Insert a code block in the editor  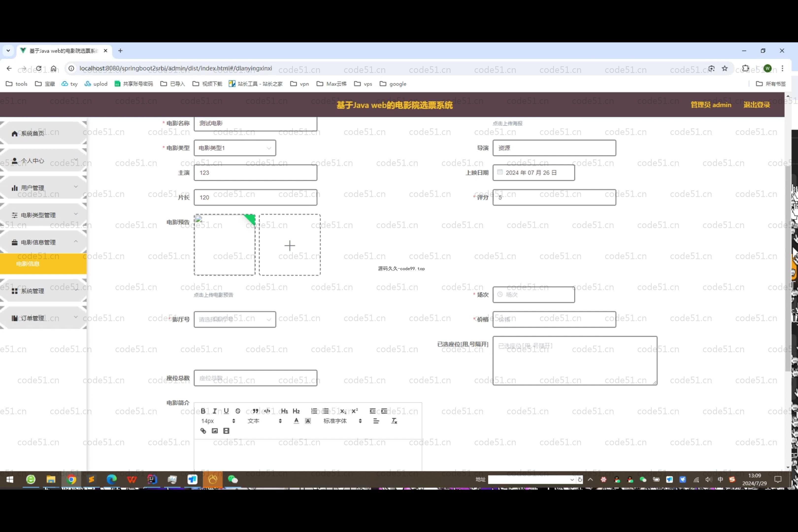pyautogui.click(x=267, y=411)
